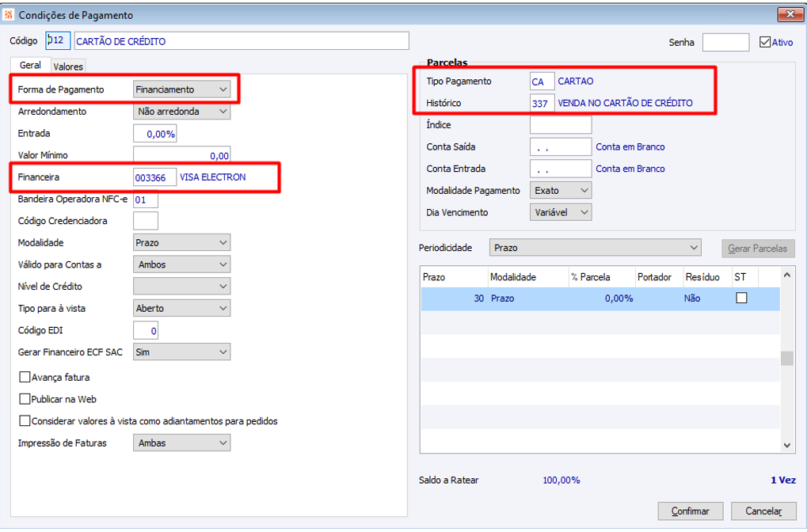Open the Modalidade Pagamento dropdown
The width and height of the screenshot is (807, 532).
[x=561, y=190]
